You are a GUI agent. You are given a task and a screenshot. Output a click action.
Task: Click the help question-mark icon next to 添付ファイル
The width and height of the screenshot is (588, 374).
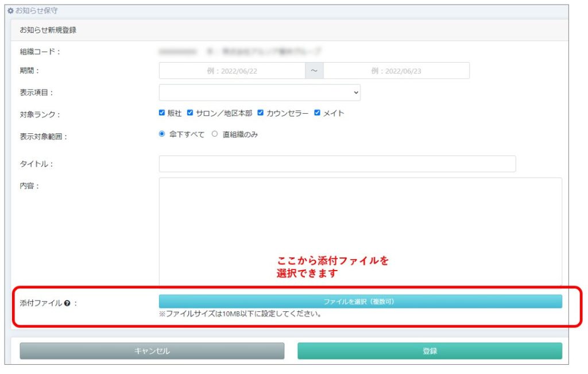pos(67,303)
